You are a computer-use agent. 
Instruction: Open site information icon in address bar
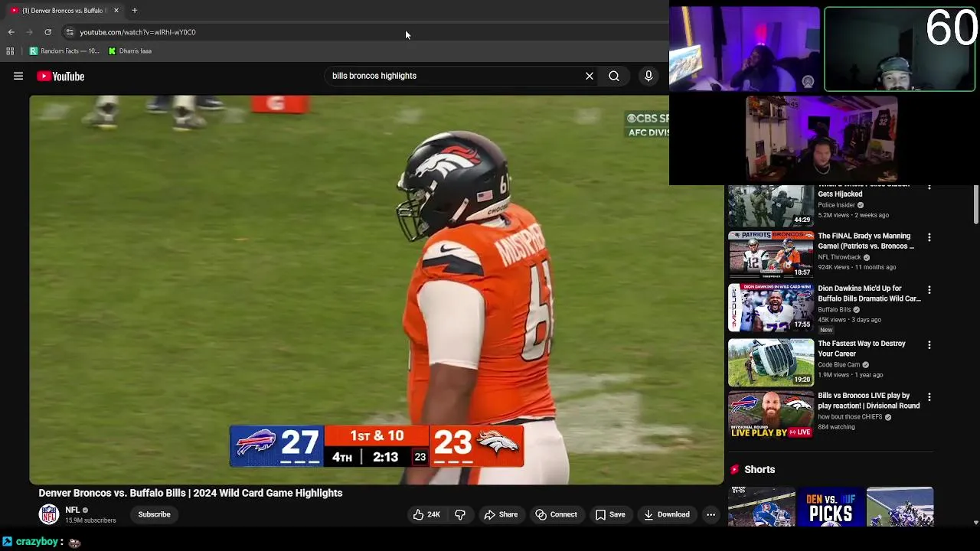70,32
